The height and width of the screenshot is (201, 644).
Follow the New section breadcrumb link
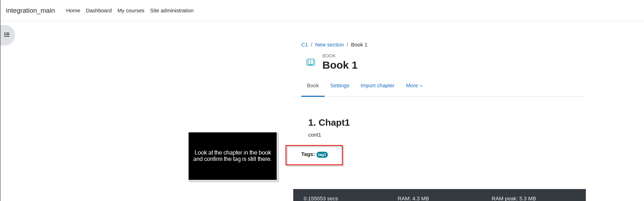tap(329, 45)
